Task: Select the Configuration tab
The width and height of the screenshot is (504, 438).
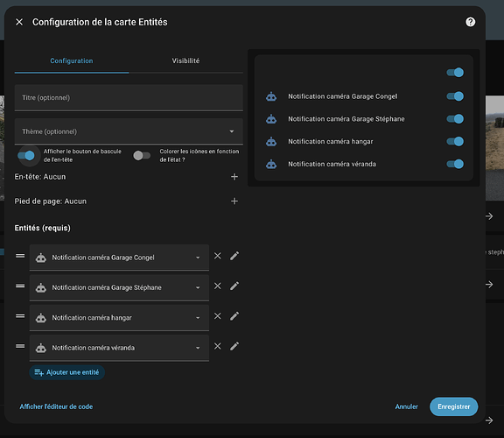Action: (x=72, y=60)
